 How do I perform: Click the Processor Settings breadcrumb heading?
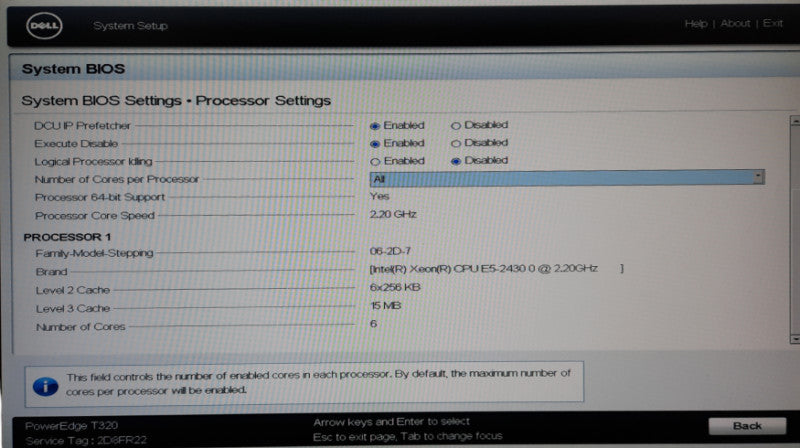point(263,101)
